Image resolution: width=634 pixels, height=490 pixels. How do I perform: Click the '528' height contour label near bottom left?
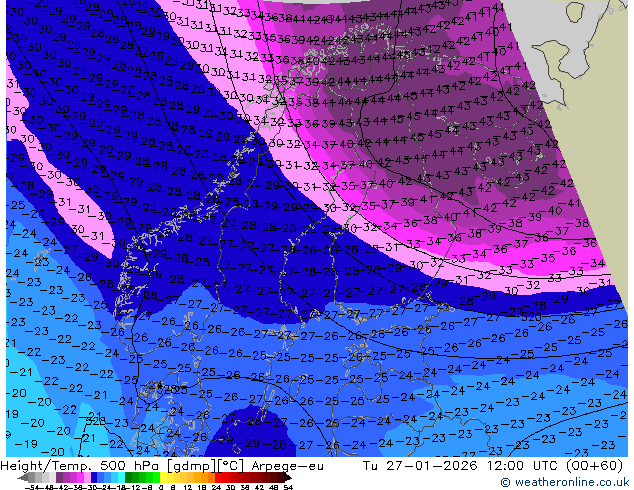tap(96, 421)
